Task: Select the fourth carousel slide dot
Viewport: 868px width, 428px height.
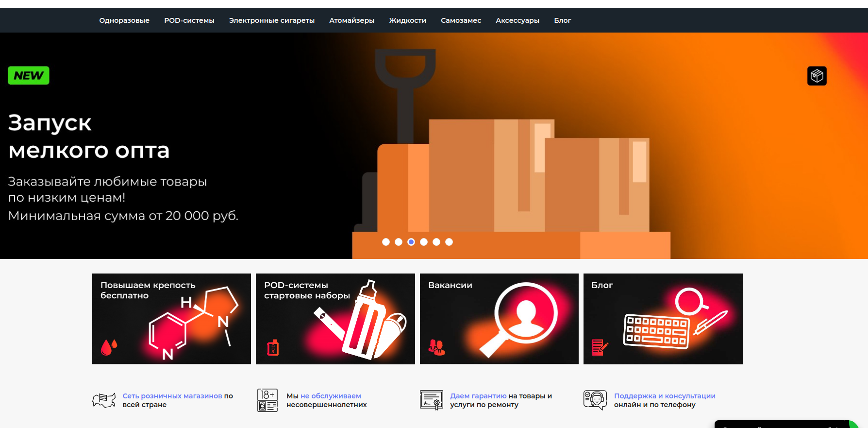Action: pyautogui.click(x=424, y=242)
